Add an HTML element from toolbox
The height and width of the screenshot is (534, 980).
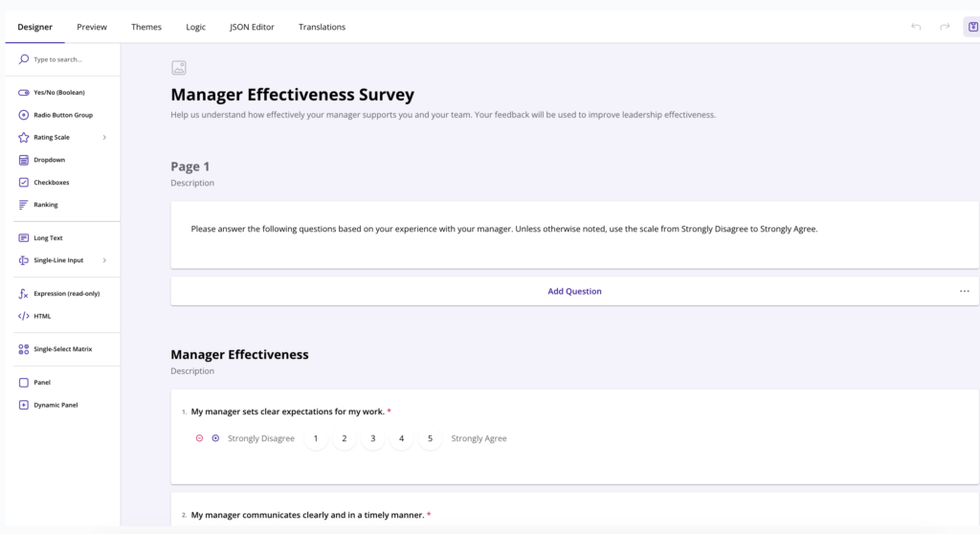click(42, 316)
